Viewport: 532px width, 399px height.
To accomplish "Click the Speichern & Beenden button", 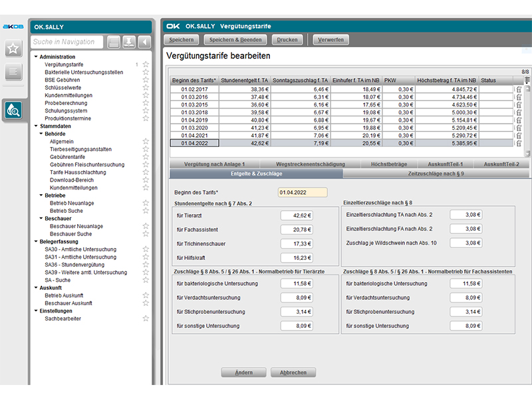I will tap(237, 40).
